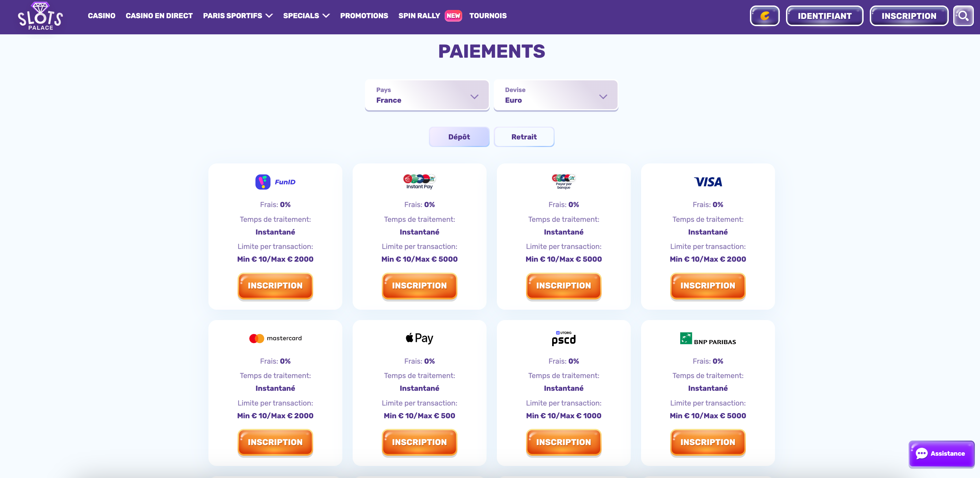The height and width of the screenshot is (478, 980).
Task: Expand the Paris Sportifs menu
Action: 237,15
